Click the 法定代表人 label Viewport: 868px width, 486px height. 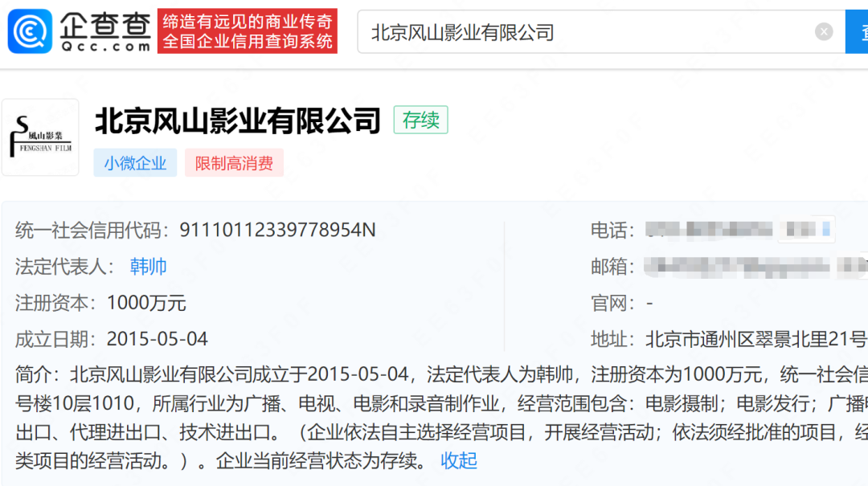(x=65, y=267)
